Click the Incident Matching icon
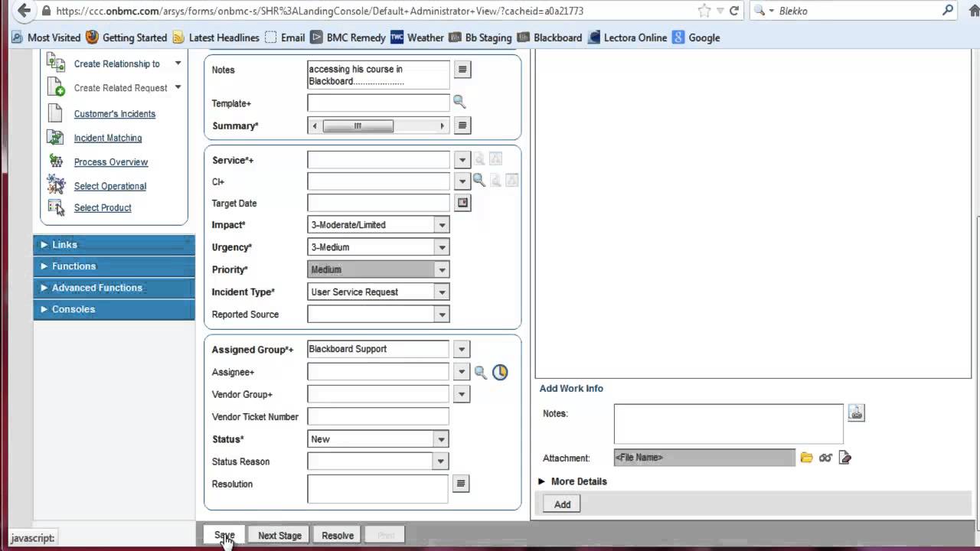Screen dimensions: 980x551 tap(55, 138)
